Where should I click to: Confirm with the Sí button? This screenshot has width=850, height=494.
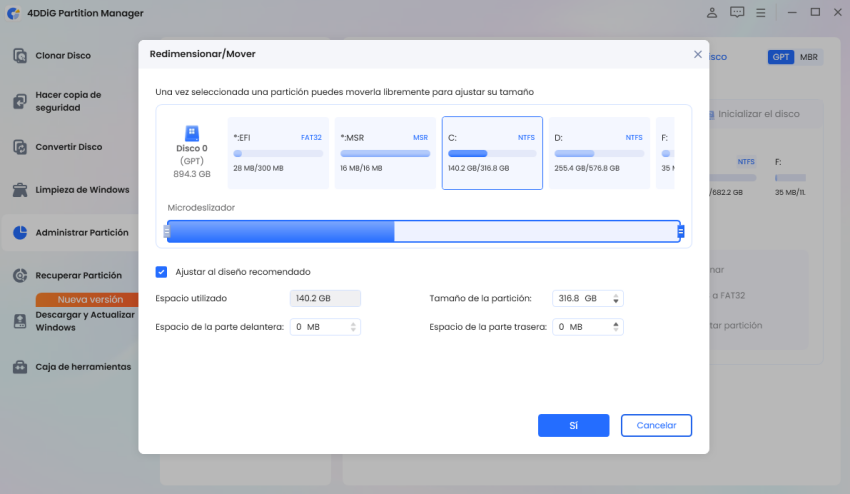click(x=574, y=426)
